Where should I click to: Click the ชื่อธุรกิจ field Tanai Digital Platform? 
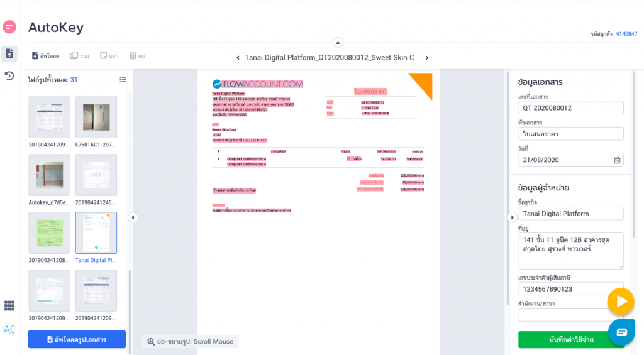coord(570,214)
